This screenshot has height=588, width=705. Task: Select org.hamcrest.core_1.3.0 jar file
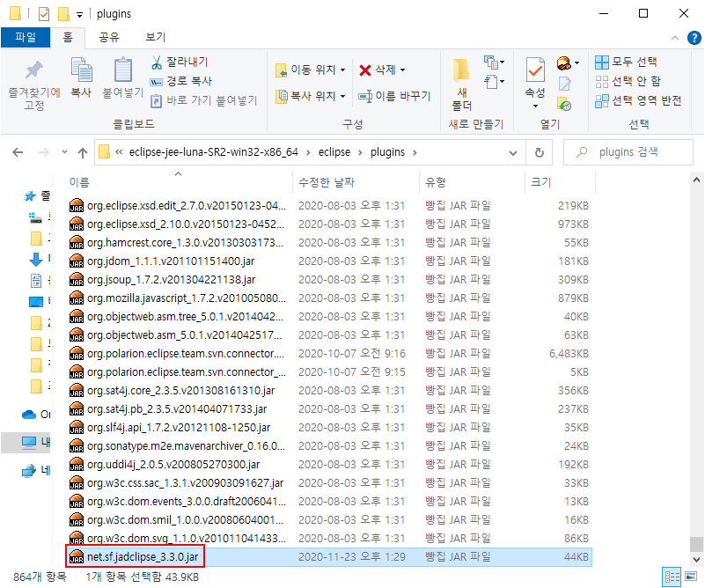330,243
